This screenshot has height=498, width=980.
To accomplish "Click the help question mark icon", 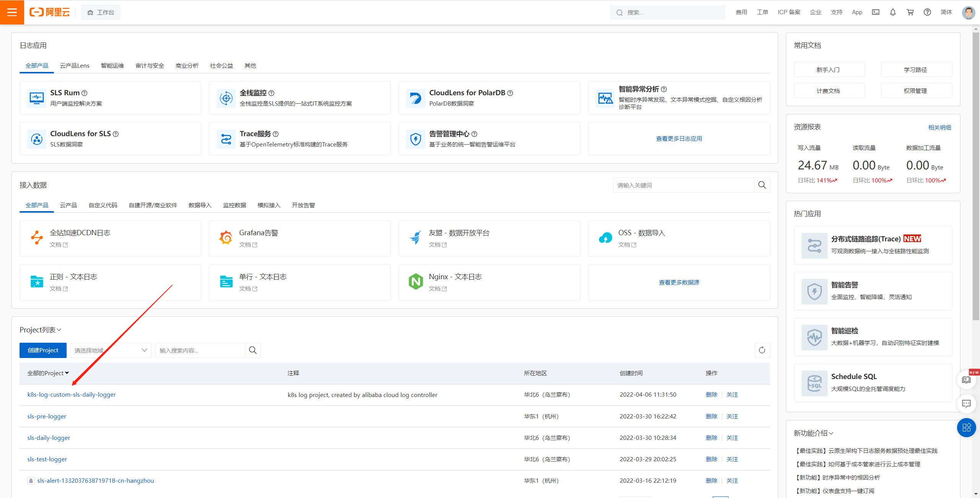I will pyautogui.click(x=927, y=12).
